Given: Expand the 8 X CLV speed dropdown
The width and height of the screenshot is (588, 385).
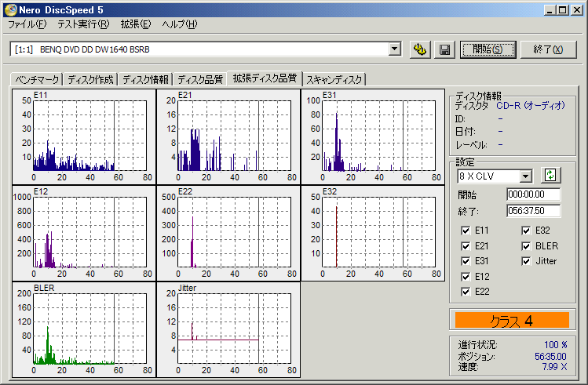Looking at the screenshot, I should pos(525,176).
